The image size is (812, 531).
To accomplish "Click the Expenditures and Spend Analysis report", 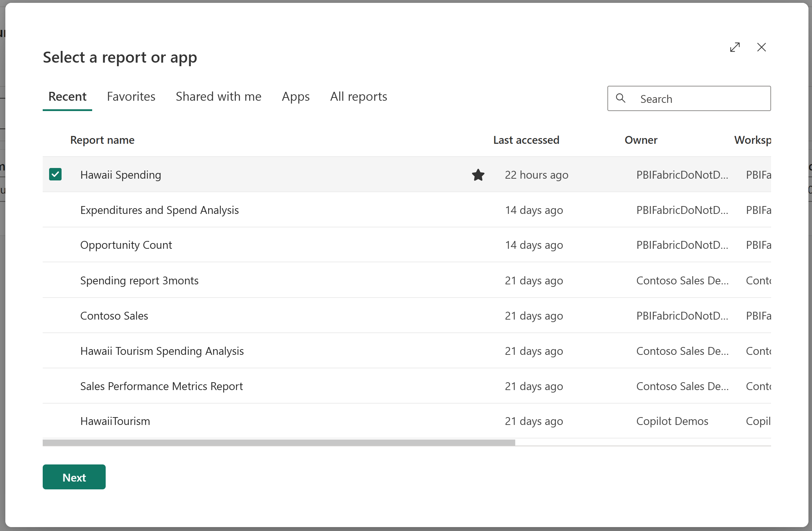I will tap(160, 209).
